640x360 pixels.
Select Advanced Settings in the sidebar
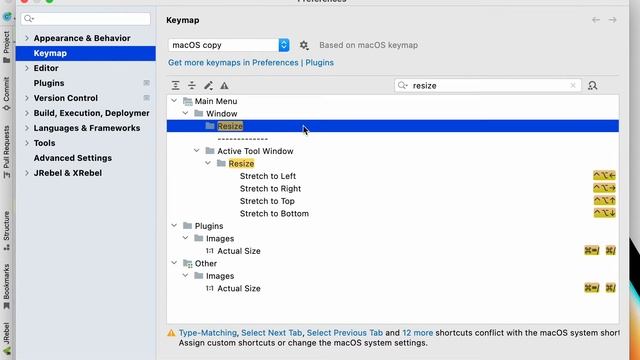[x=73, y=158]
